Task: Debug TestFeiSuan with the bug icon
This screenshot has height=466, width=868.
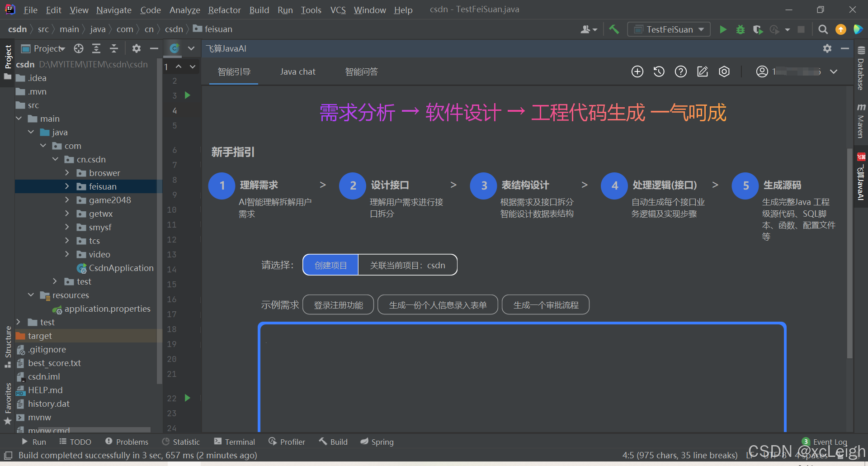Action: pyautogui.click(x=740, y=29)
